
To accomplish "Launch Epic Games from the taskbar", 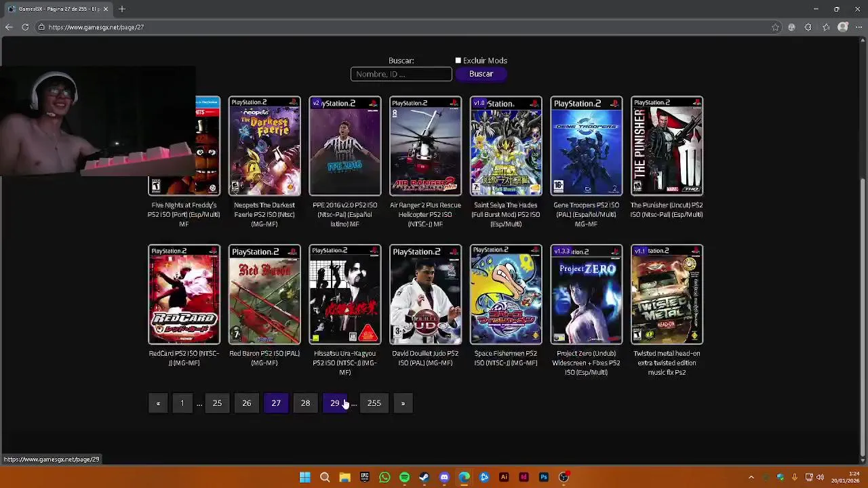I will pyautogui.click(x=365, y=477).
